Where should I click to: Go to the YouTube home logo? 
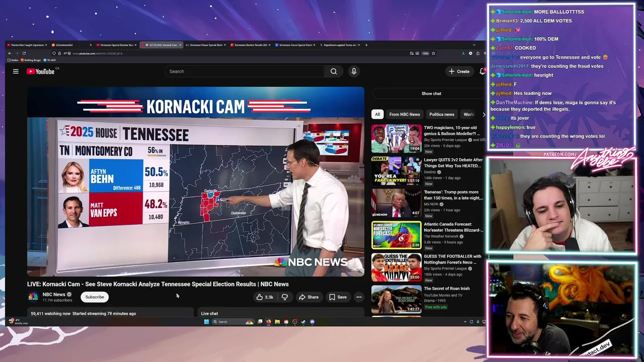point(40,71)
